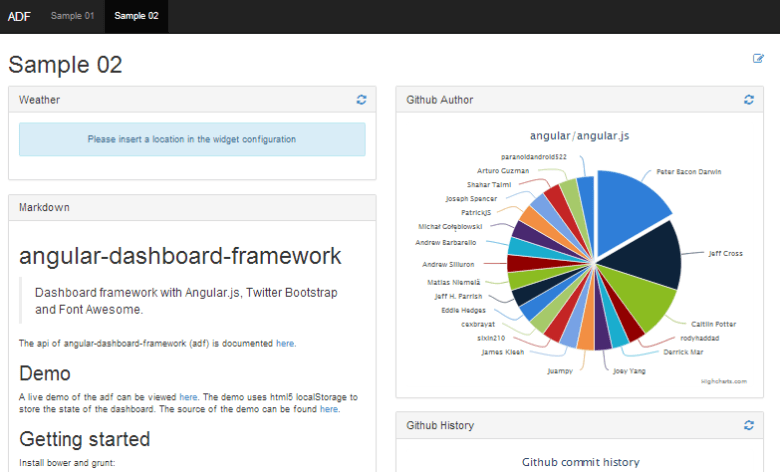Click the 'Please insert a location' message
This screenshot has width=780, height=472.
(x=192, y=139)
